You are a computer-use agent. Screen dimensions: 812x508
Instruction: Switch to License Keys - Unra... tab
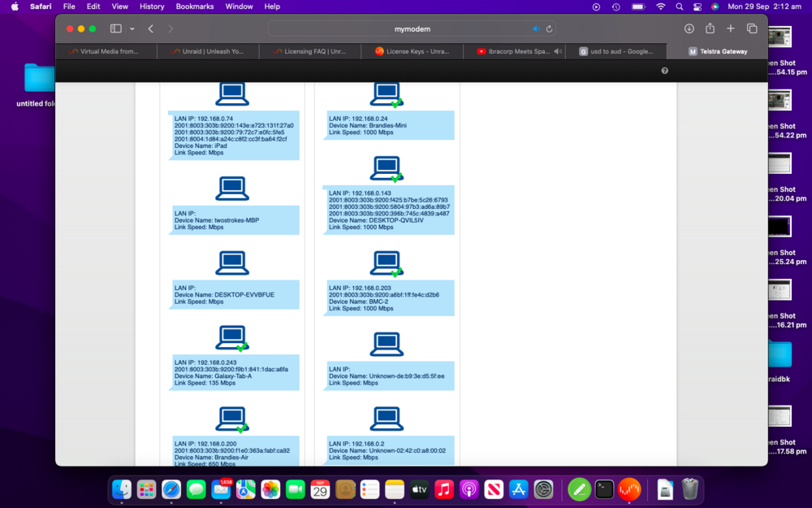(412, 51)
